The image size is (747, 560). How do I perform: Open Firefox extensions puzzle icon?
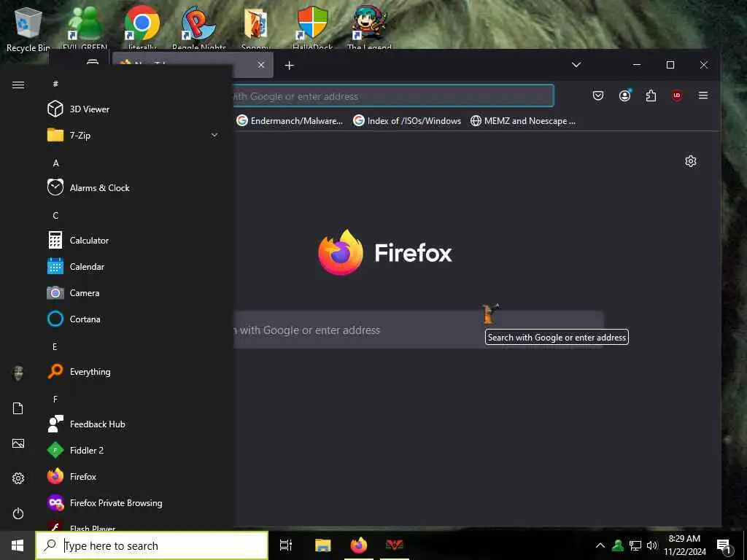(x=651, y=96)
